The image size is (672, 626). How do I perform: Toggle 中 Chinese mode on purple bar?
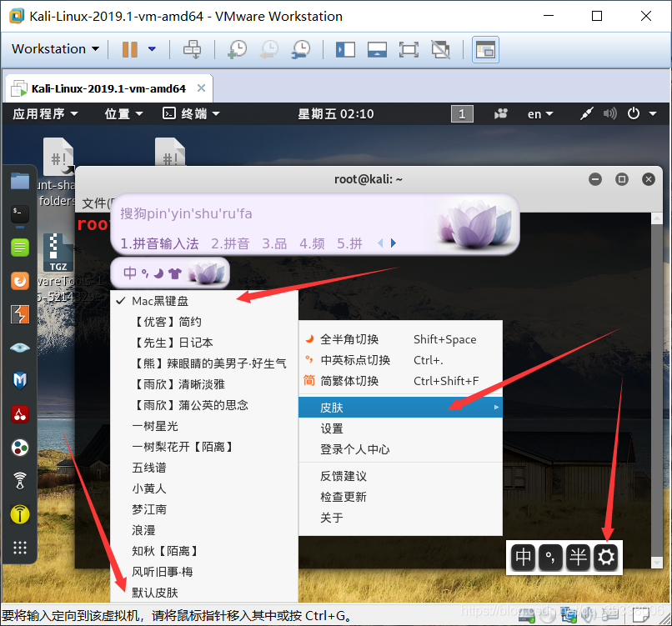(130, 273)
